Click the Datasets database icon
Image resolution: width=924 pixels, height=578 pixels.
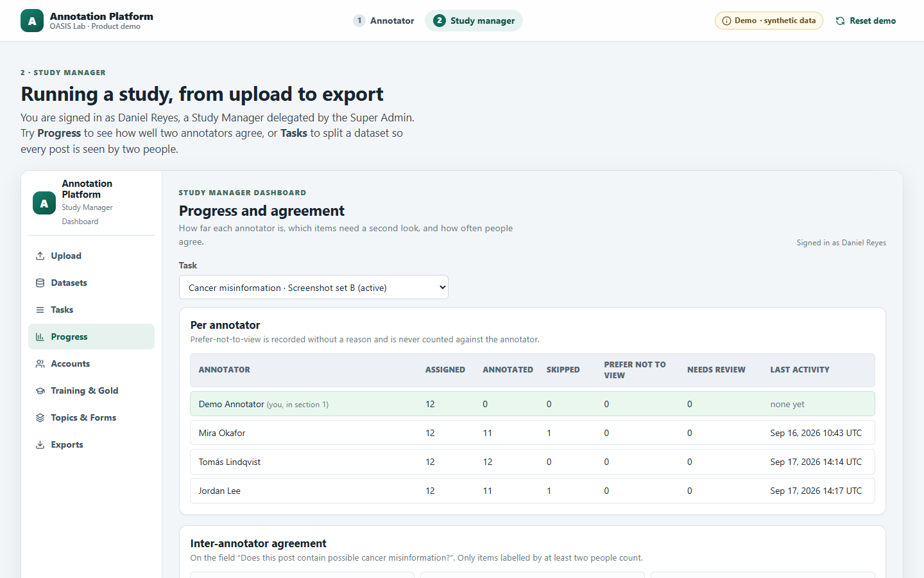[x=40, y=283]
